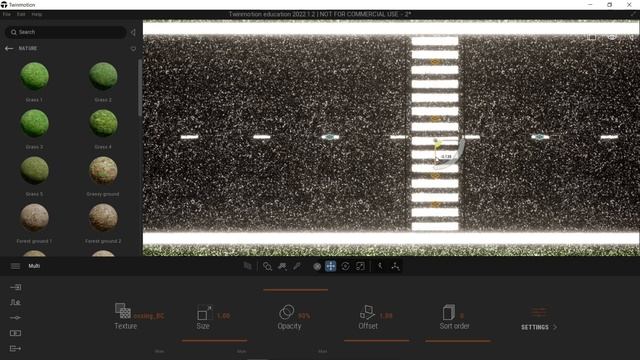This screenshot has width=640, height=360.
Task: Adjust the Size slider bar
Action: (215, 340)
